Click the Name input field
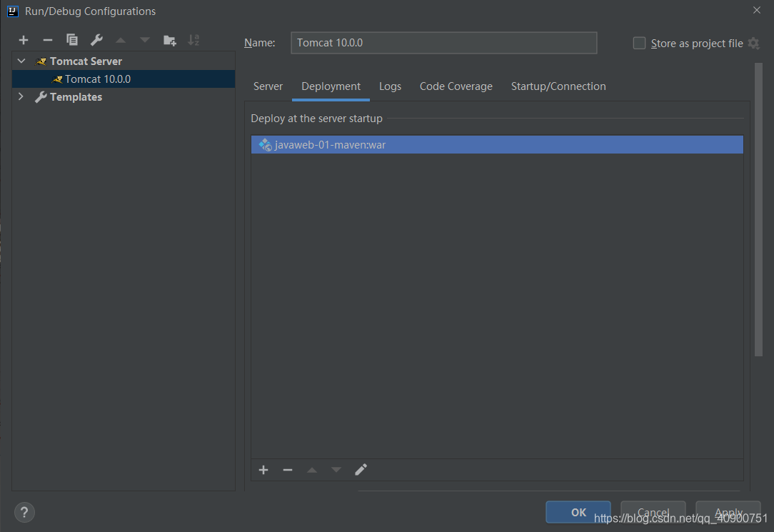 (444, 43)
